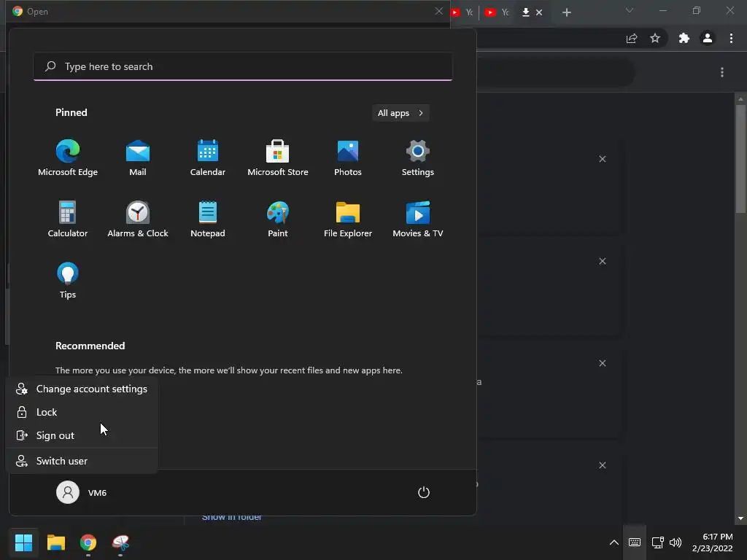The width and height of the screenshot is (747, 560).
Task: Expand Chrome tab search chevron
Action: pyautogui.click(x=630, y=10)
